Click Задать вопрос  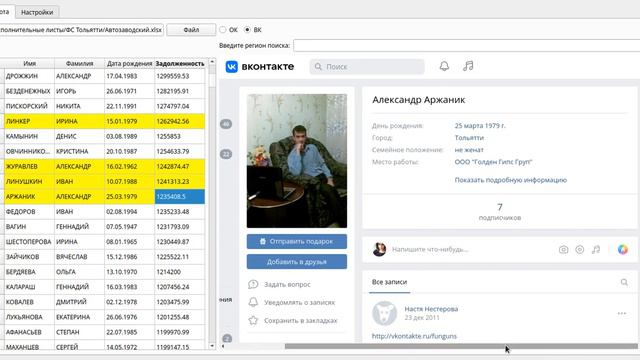(x=287, y=284)
